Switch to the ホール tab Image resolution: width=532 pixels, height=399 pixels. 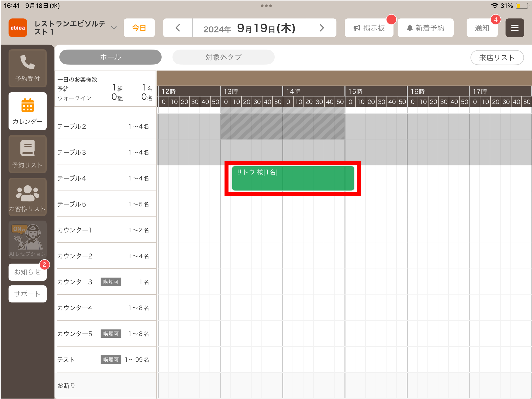(x=110, y=57)
